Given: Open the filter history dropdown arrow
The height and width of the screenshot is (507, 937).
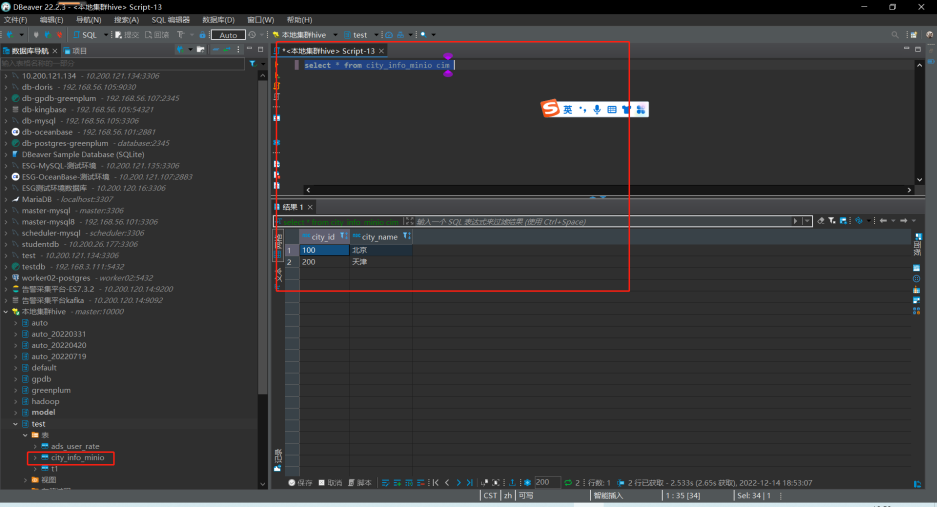Looking at the screenshot, I should [807, 221].
